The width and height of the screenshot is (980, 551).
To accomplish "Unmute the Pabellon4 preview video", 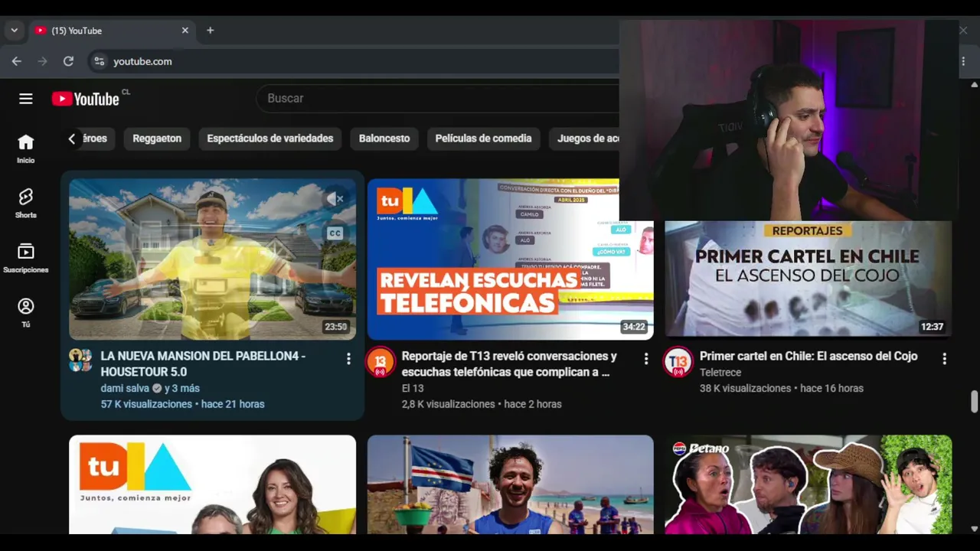I will [x=335, y=199].
